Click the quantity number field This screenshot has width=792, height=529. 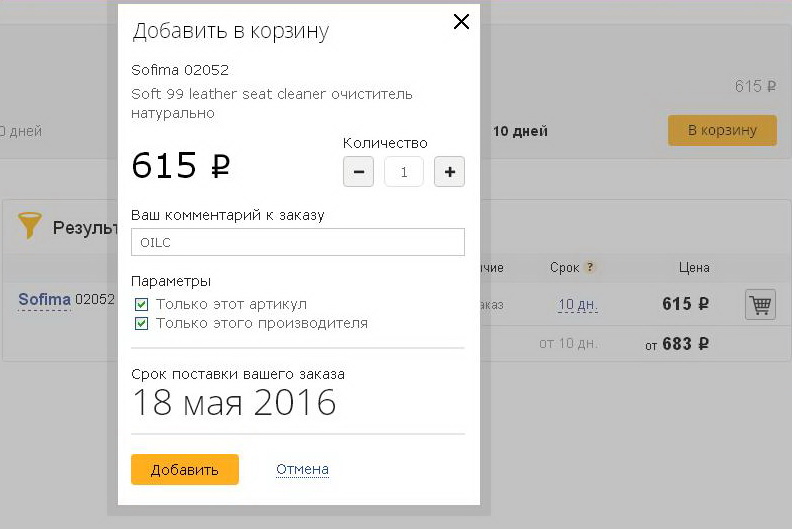click(404, 172)
